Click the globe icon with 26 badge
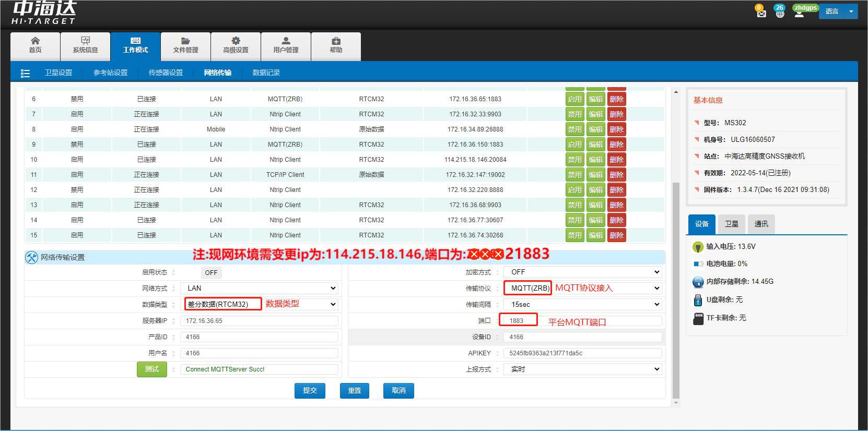Viewport: 868px width, 431px height. (x=780, y=13)
